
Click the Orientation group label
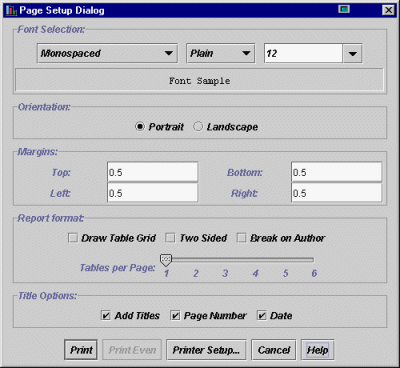pos(44,107)
